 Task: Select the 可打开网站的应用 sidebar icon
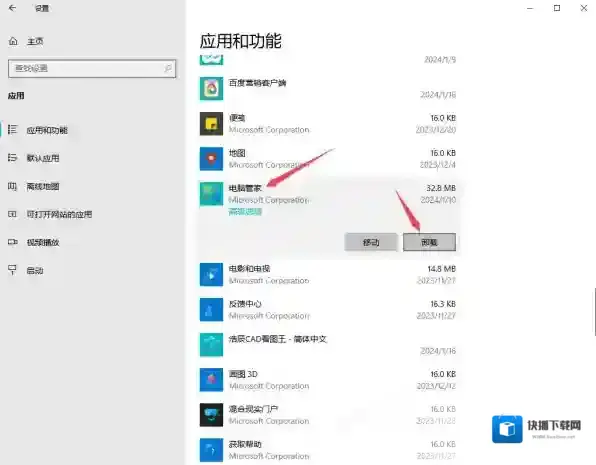[x=13, y=214]
